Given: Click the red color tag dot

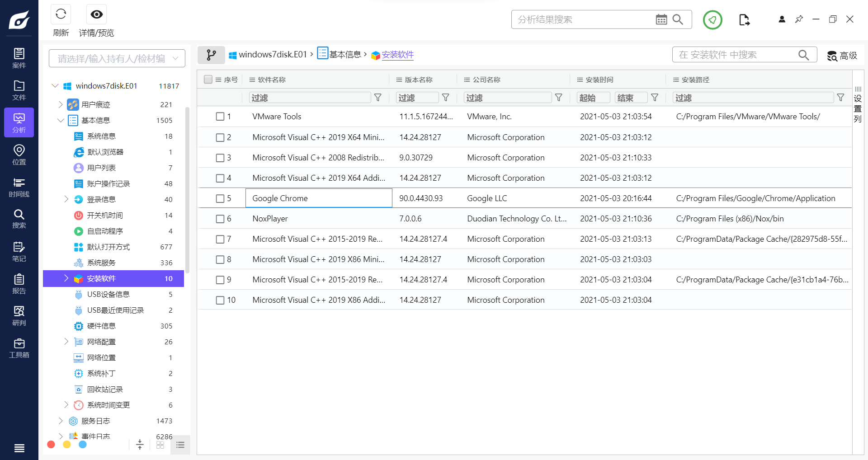Looking at the screenshot, I should pyautogui.click(x=51, y=445).
